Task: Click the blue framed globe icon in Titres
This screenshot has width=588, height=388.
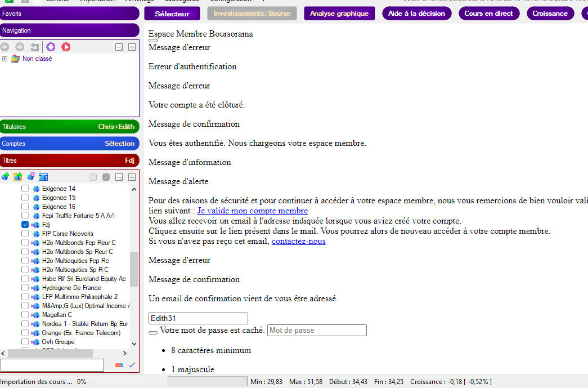Action: [x=43, y=177]
